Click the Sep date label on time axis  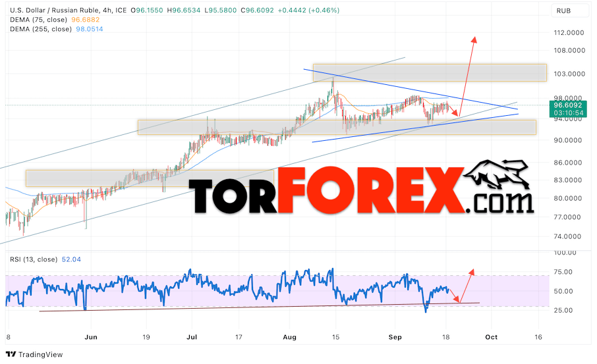pos(395,337)
